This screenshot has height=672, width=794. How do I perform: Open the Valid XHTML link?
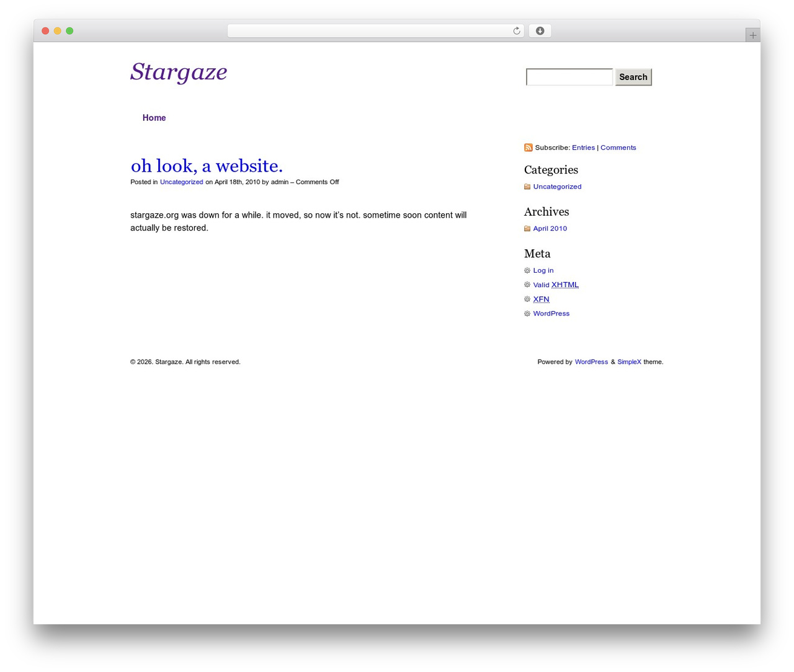556,285
